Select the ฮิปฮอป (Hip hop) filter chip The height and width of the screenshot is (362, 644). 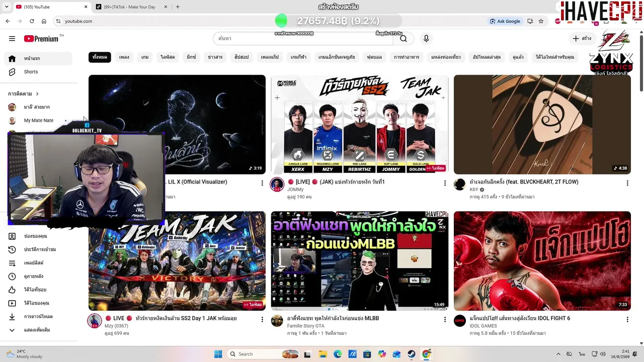pyautogui.click(x=242, y=57)
